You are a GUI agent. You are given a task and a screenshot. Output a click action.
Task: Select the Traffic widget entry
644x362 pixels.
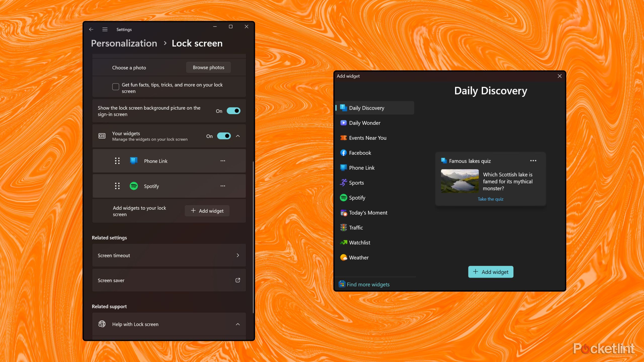375,228
